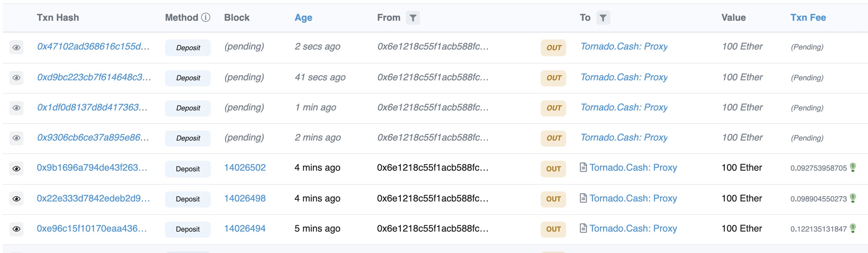Click green gas bulb icon beside 0.098904550273
868x253 pixels.
tap(853, 198)
